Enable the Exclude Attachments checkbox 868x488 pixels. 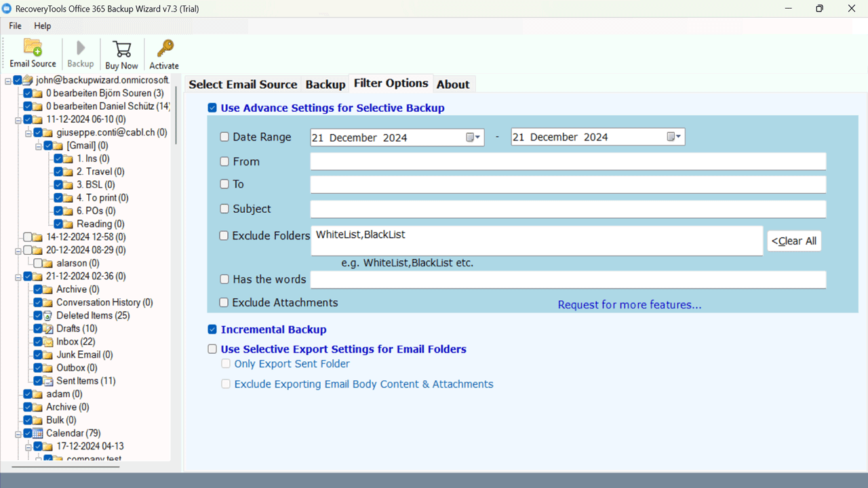(224, 302)
